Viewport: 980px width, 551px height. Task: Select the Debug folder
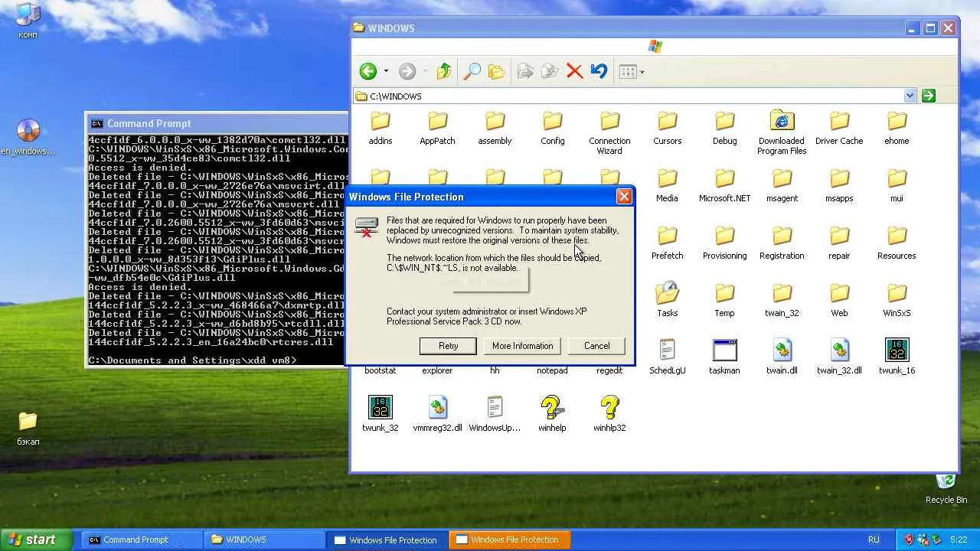click(724, 128)
